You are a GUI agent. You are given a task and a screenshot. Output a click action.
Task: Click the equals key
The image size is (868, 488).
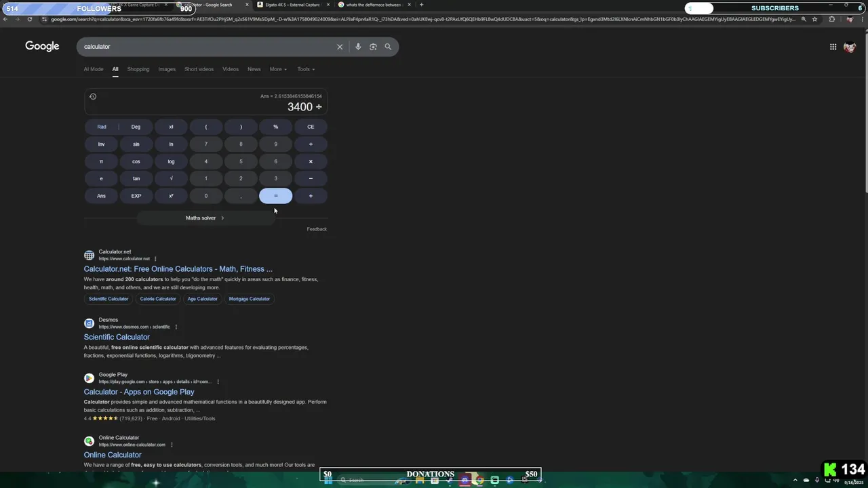[276, 196]
